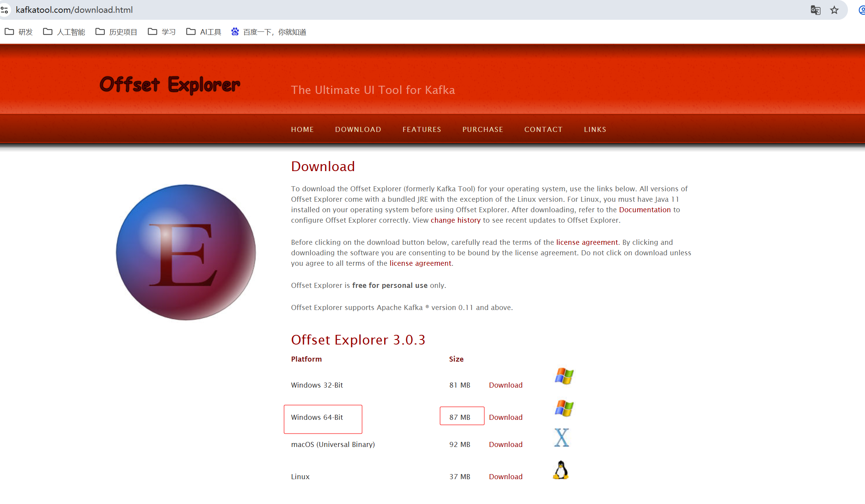
Task: Click the 'Linux' platform text
Action: (x=300, y=477)
